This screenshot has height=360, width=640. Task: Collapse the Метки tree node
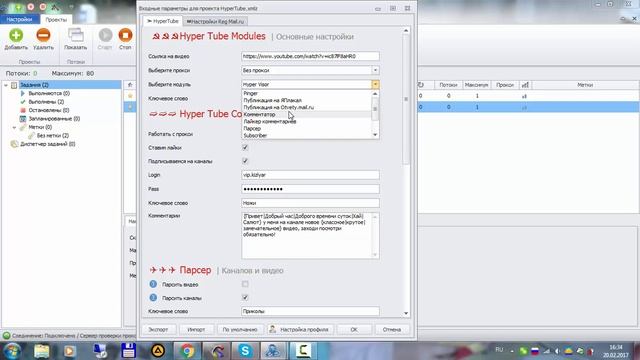[15, 127]
